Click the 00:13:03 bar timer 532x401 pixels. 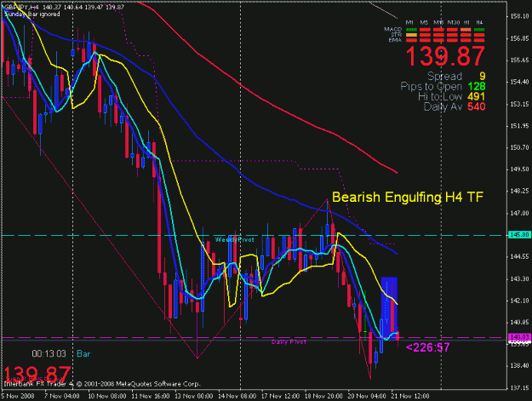click(49, 354)
